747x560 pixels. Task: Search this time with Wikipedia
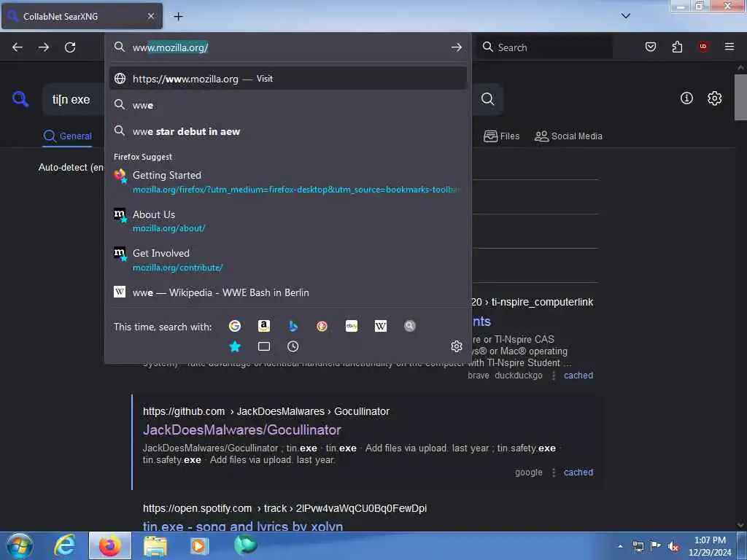[x=381, y=326]
